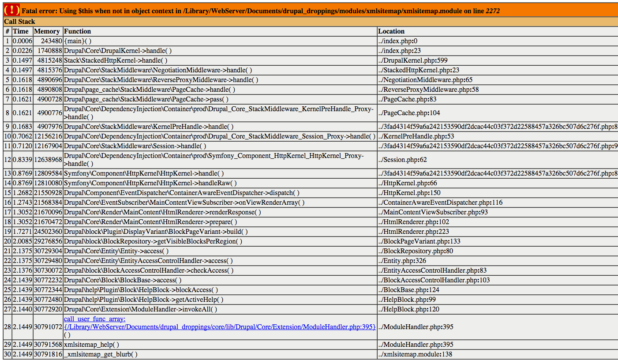Select location '../HttpKernel.php:150'
This screenshot has width=618, height=364.
point(409,193)
